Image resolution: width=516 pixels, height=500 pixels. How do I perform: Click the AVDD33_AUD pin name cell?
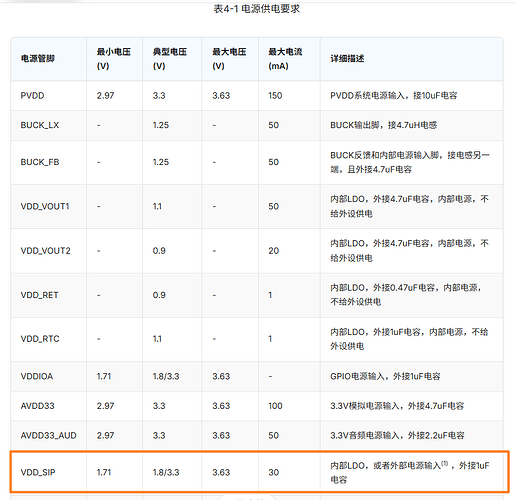click(x=49, y=435)
